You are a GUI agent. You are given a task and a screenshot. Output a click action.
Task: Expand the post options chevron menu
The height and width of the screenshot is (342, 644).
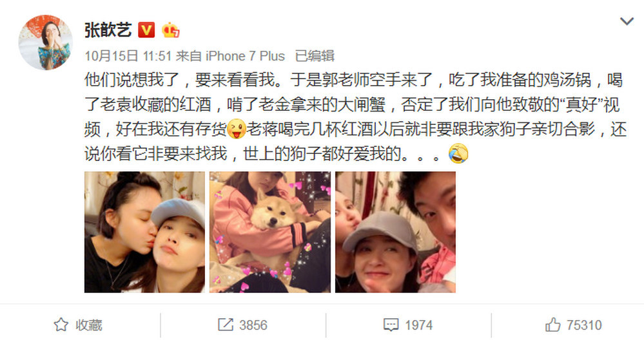coord(627,21)
